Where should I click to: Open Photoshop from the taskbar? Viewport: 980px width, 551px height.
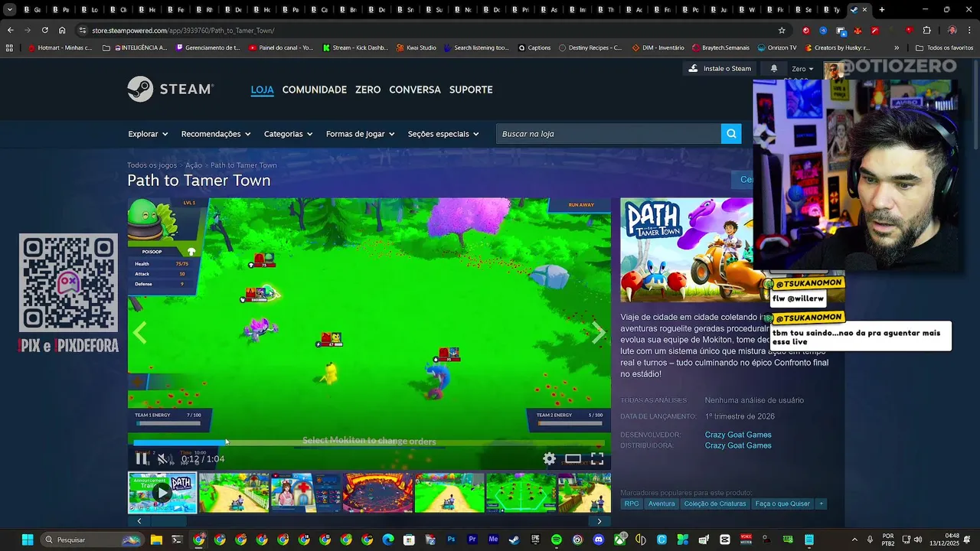451,540
